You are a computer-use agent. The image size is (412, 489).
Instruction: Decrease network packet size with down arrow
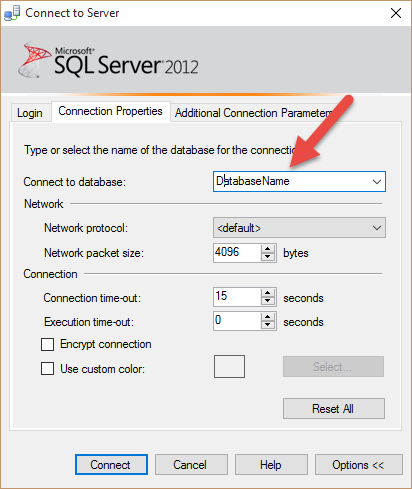pos(268,257)
